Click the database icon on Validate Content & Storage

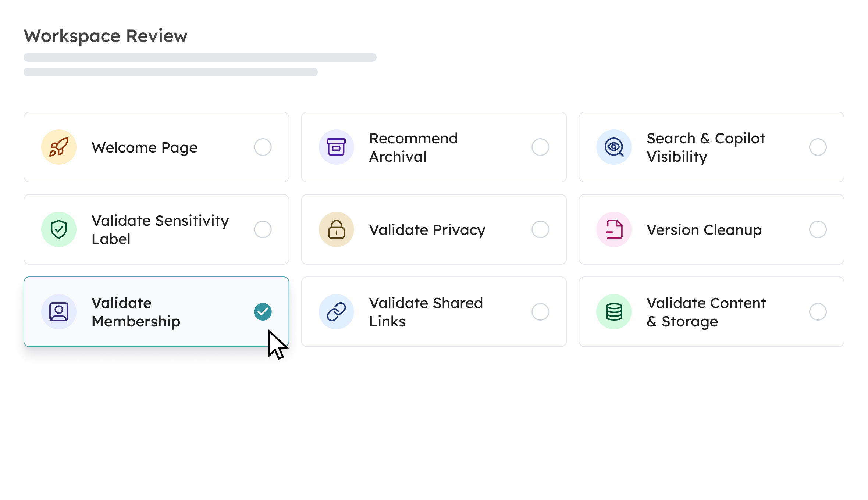tap(613, 311)
